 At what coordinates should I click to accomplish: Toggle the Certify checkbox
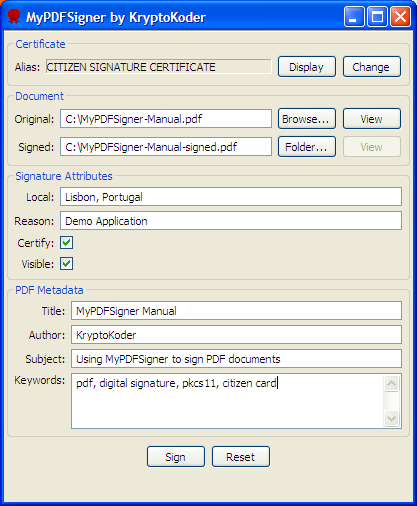(x=66, y=243)
